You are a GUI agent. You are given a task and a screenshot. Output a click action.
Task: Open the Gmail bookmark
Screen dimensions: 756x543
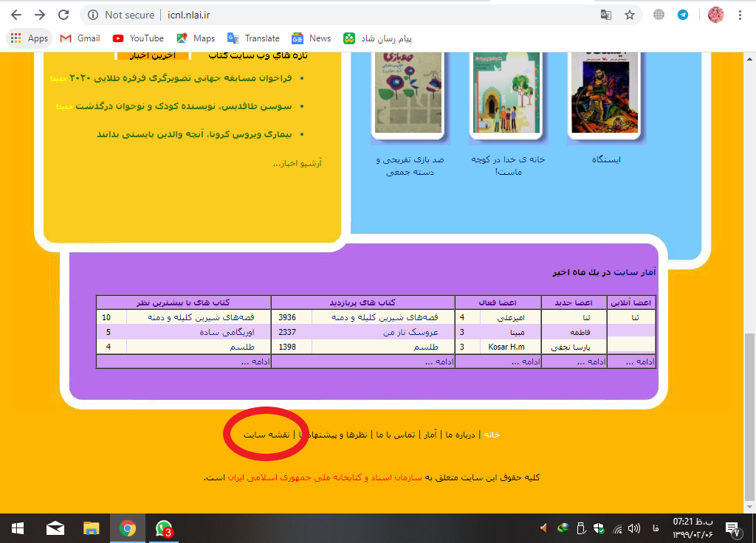tap(80, 38)
